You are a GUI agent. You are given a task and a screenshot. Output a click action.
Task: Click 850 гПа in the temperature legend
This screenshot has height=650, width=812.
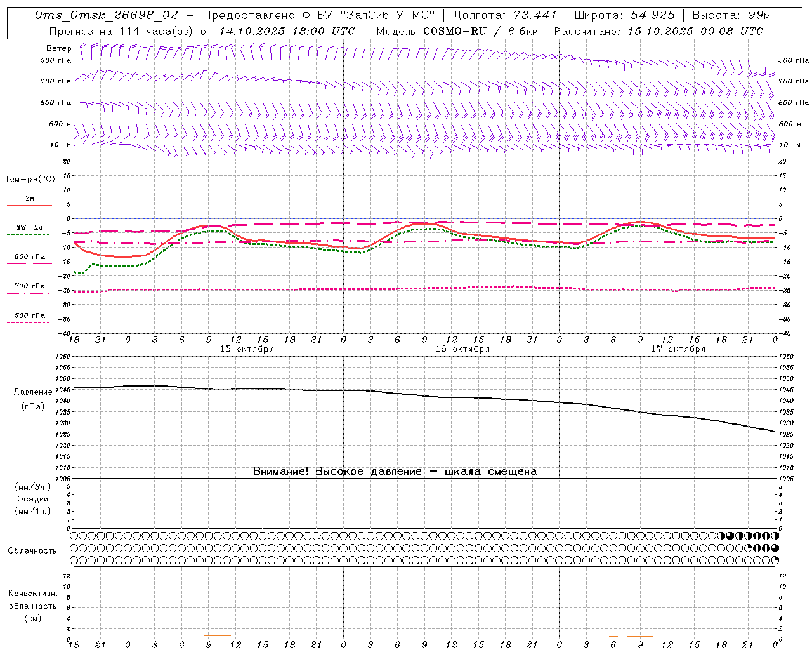30,257
